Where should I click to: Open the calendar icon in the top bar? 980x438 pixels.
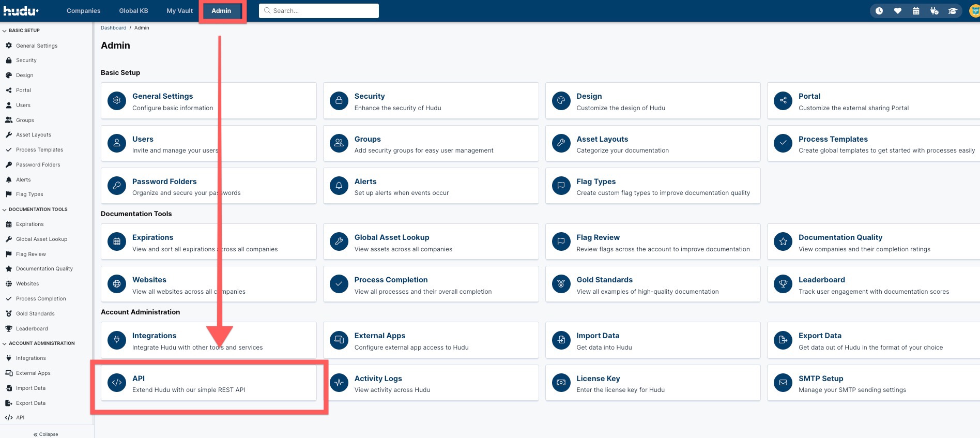(x=916, y=11)
